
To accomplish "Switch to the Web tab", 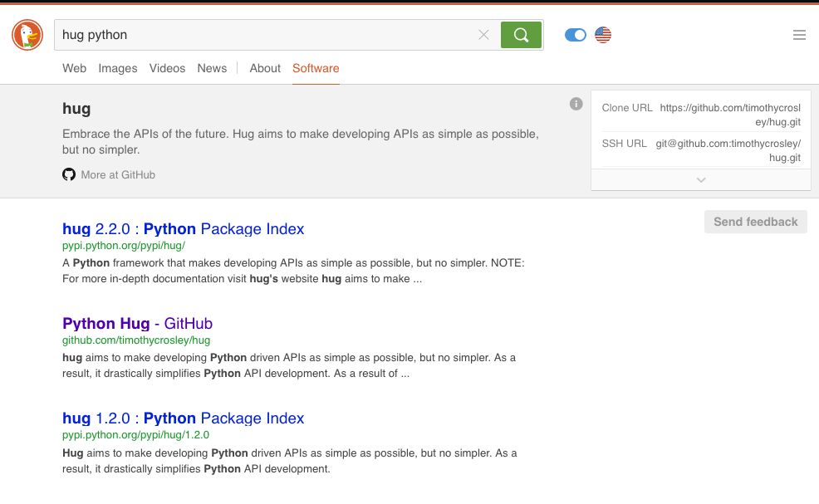I will [74, 68].
